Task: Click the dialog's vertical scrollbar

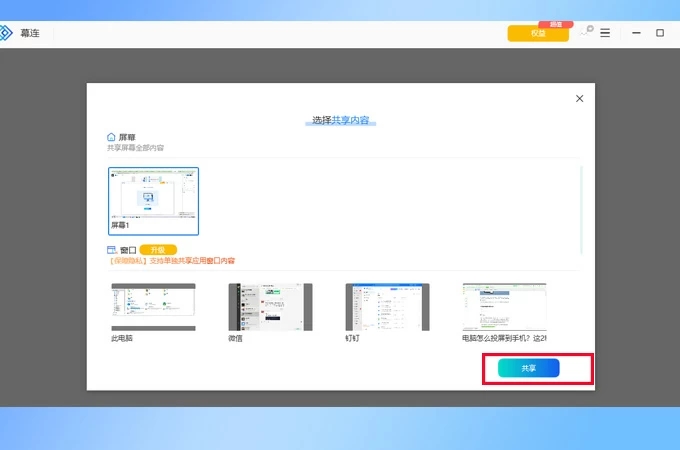Action: pyautogui.click(x=581, y=210)
